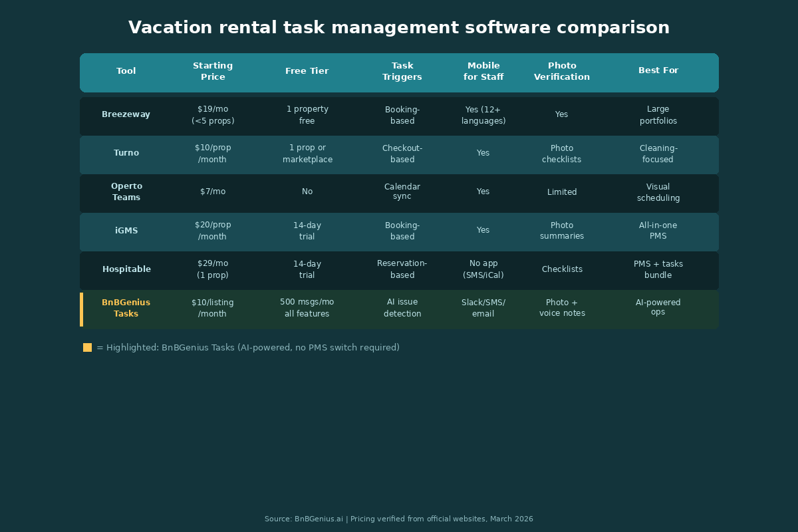Click 'Yes' for mobile in Operto Teams row
The image size is (798, 532).
[x=483, y=192]
